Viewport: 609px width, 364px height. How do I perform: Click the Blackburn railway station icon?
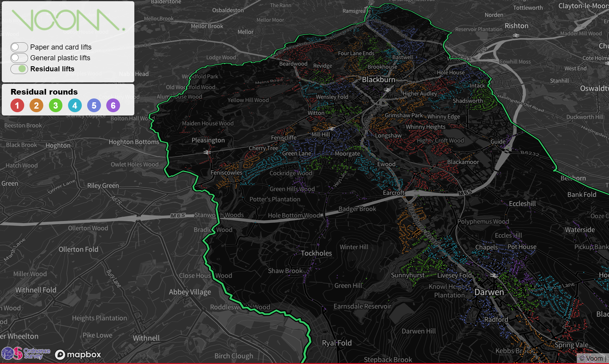[387, 90]
